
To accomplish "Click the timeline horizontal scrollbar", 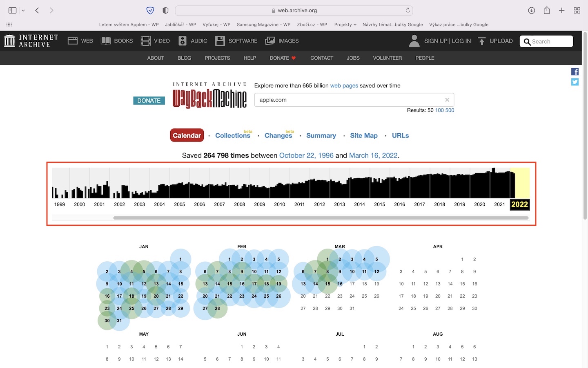I will [x=321, y=218].
